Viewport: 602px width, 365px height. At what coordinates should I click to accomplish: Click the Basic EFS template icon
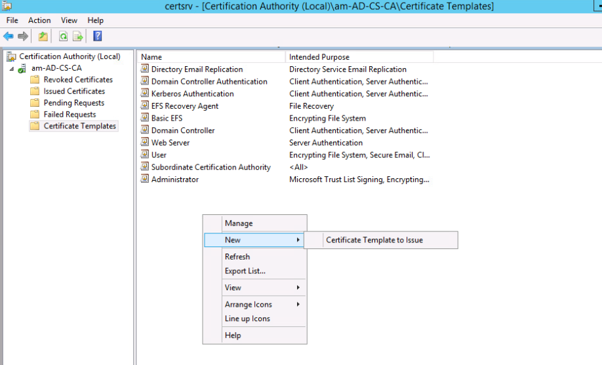145,118
